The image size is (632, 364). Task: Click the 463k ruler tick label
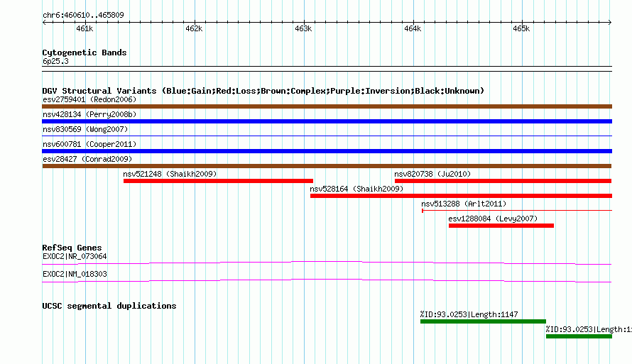tap(303, 28)
